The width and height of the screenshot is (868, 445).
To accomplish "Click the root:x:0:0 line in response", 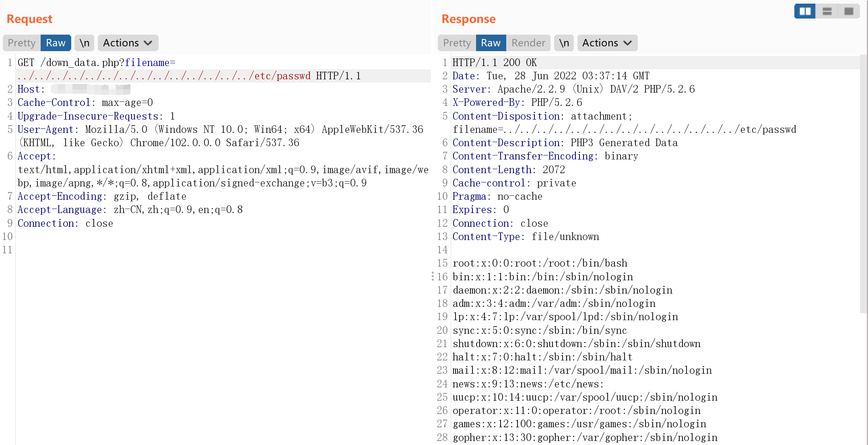I will click(x=539, y=263).
